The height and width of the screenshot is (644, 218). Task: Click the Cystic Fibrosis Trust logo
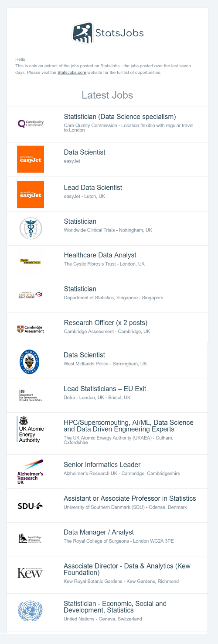click(x=31, y=261)
